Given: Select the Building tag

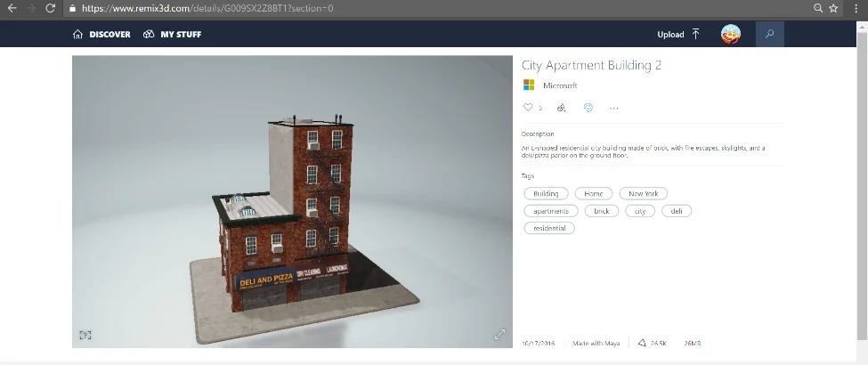Looking at the screenshot, I should click(546, 194).
